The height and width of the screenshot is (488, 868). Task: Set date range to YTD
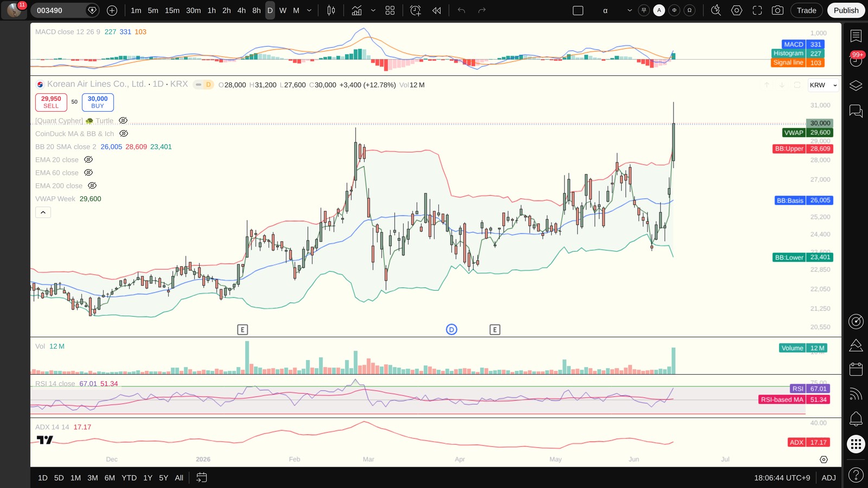(x=129, y=478)
